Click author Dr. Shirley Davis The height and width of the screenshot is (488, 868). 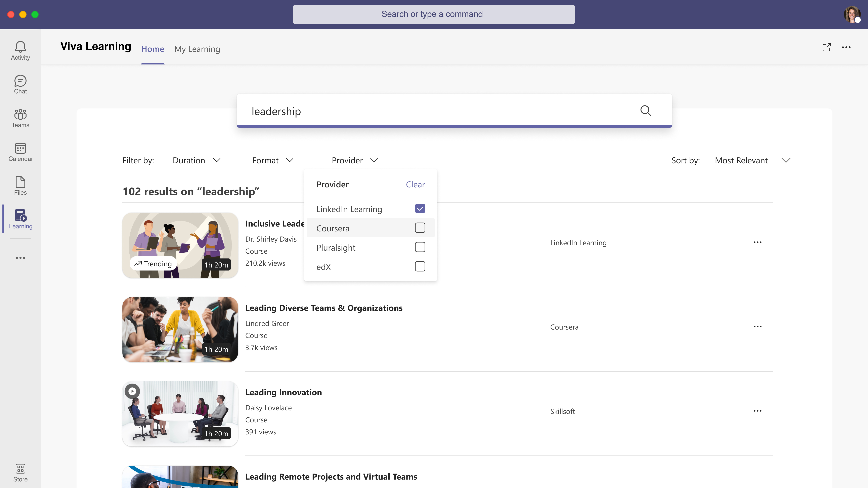(271, 239)
